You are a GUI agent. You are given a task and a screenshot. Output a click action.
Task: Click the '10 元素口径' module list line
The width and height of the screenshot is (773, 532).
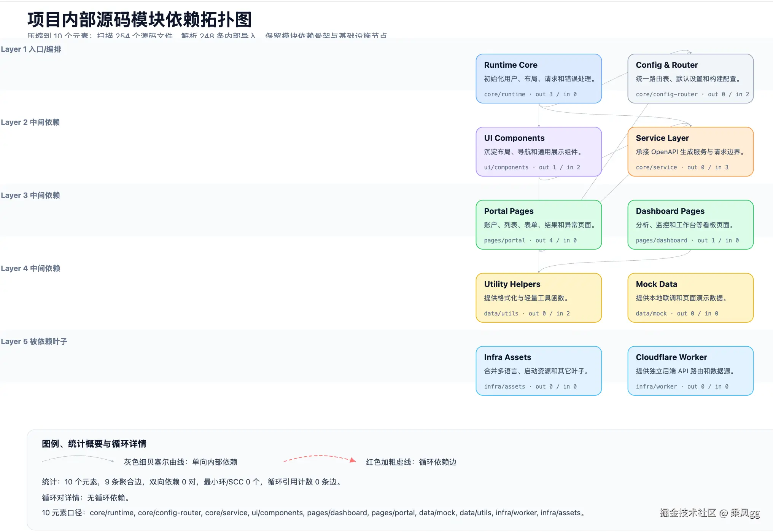pos(314,513)
